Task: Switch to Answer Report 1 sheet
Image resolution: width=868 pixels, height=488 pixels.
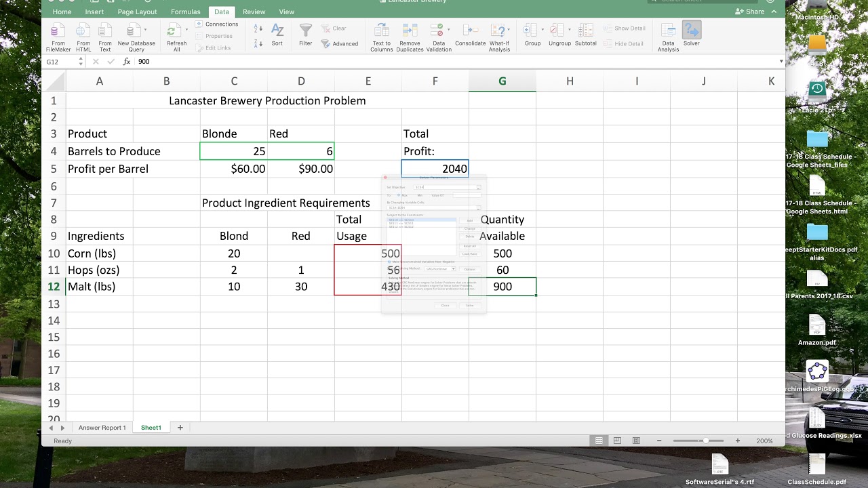Action: coord(102,428)
